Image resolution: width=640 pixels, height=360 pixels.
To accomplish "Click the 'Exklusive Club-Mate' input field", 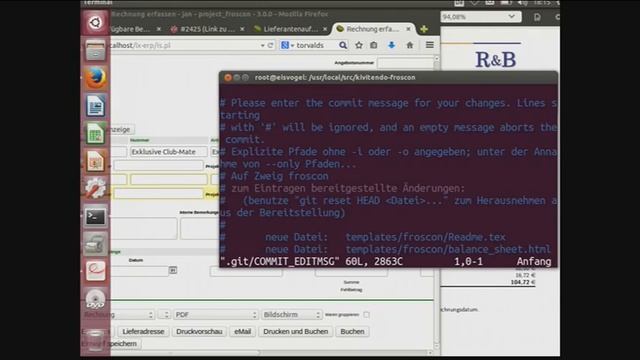I will coord(168,152).
